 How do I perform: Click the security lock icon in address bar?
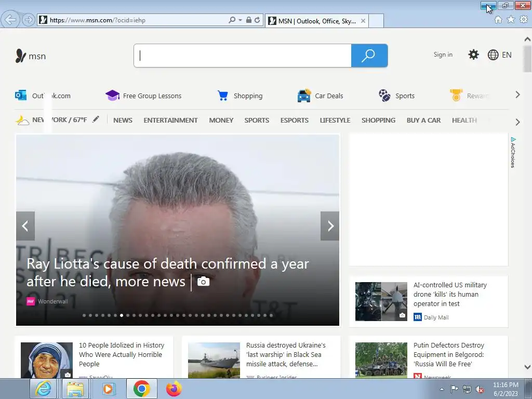pos(249,20)
